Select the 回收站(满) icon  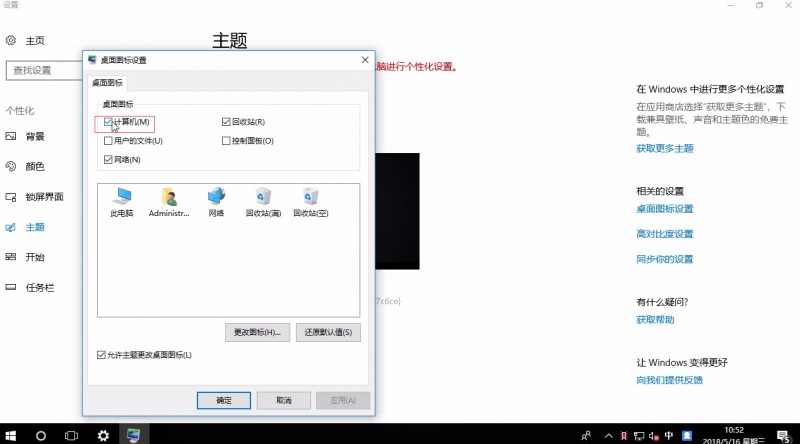[263, 202]
